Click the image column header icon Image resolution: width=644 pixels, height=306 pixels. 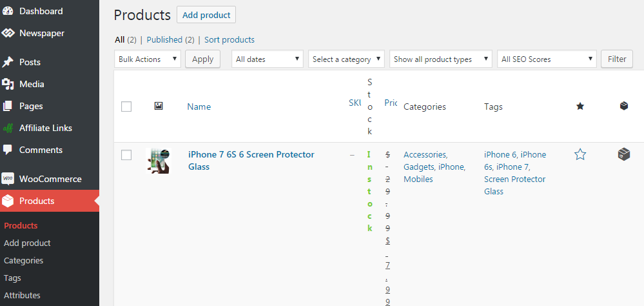tap(159, 106)
